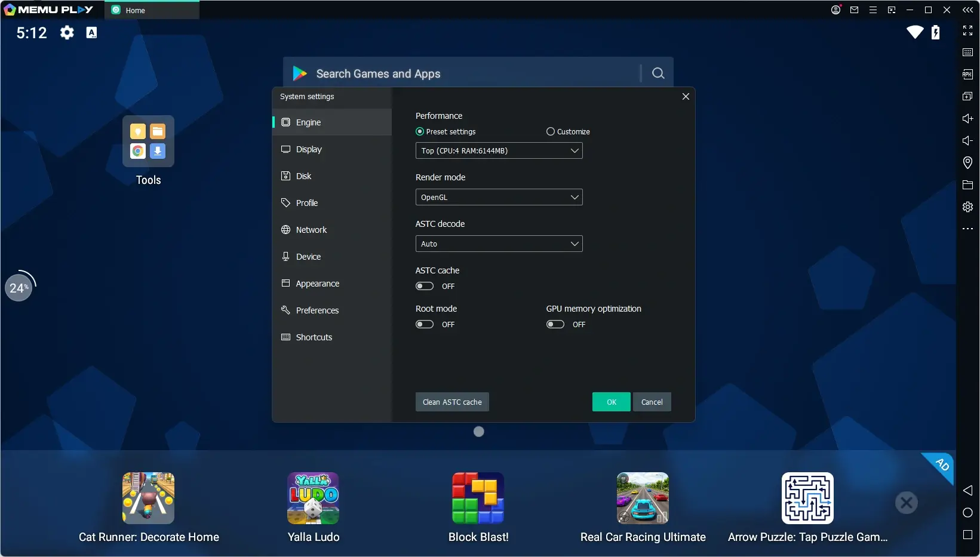Open the Render mode OpenGL dropdown
The height and width of the screenshot is (557, 980).
click(x=499, y=197)
